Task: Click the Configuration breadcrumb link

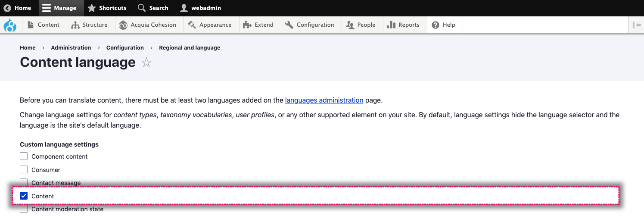Action: click(125, 48)
